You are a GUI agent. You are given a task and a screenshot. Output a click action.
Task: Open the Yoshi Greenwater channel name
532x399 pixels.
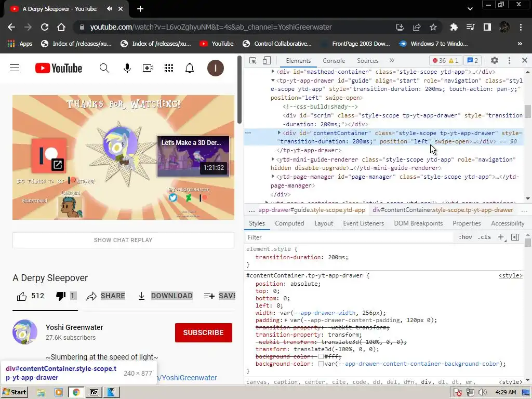point(74,327)
